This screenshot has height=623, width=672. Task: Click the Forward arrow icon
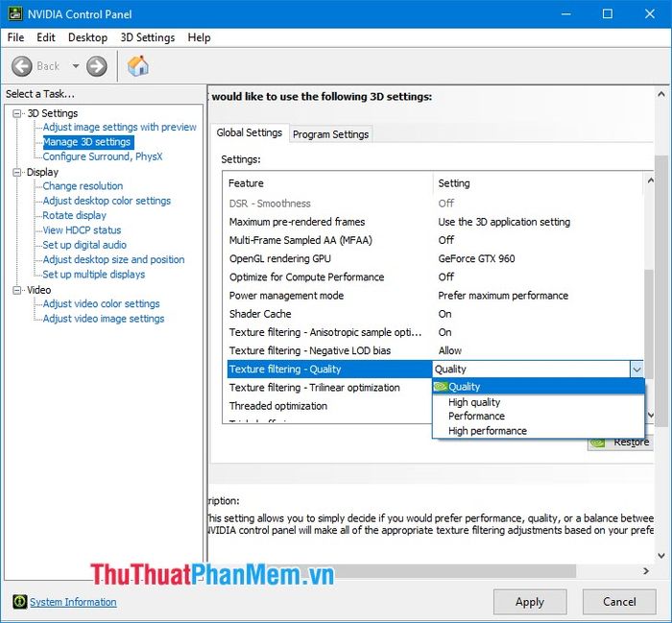[97, 66]
